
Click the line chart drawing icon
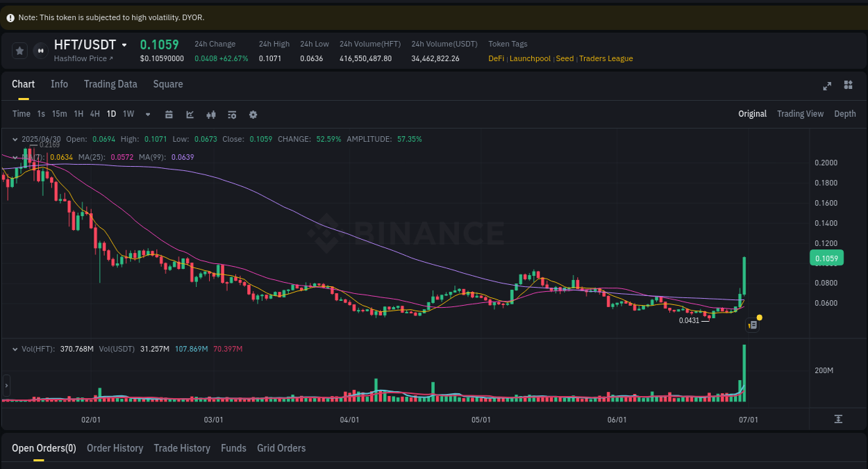point(190,114)
